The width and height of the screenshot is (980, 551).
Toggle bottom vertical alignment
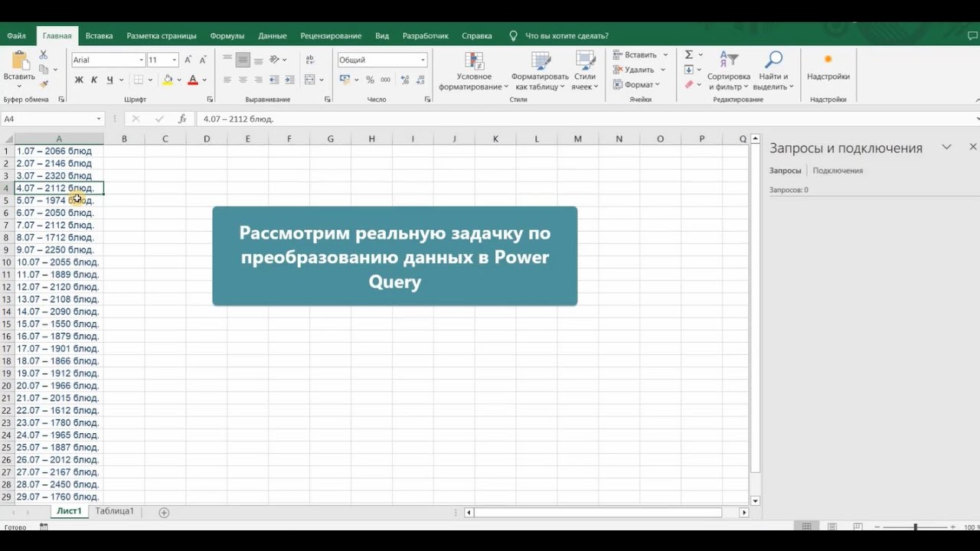pos(258,60)
